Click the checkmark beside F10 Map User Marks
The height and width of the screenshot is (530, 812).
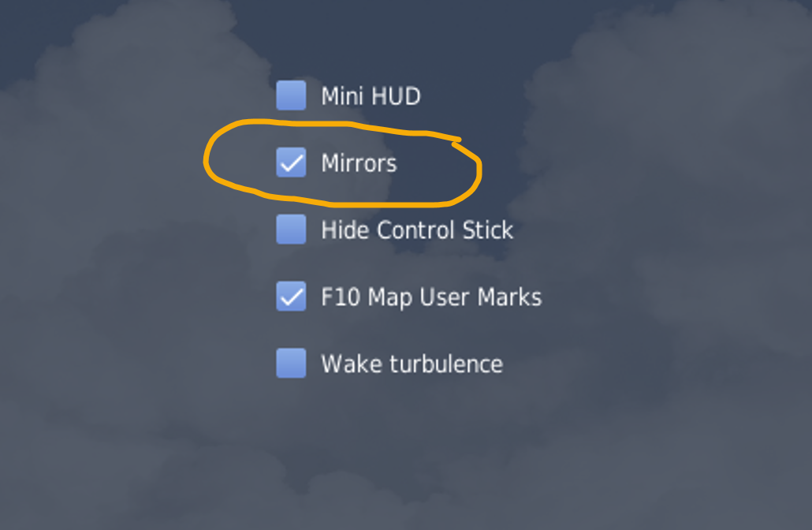click(291, 296)
